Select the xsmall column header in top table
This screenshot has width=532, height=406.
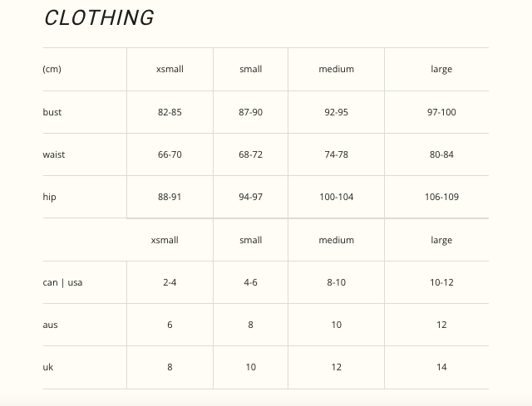pos(170,69)
